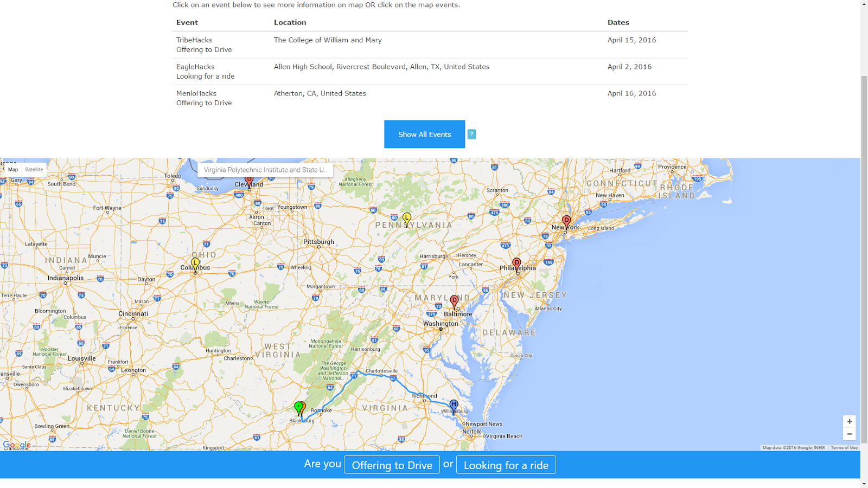Switch map to Map view
This screenshot has height=488, width=868.
coord(13,170)
